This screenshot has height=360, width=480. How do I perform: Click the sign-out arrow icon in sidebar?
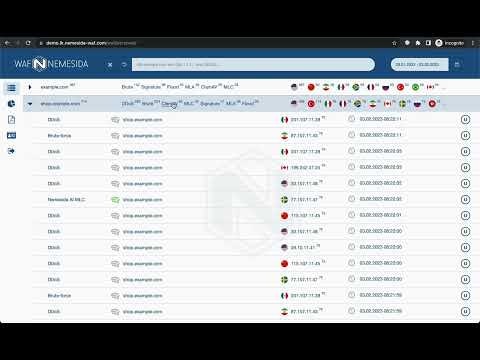[11, 151]
